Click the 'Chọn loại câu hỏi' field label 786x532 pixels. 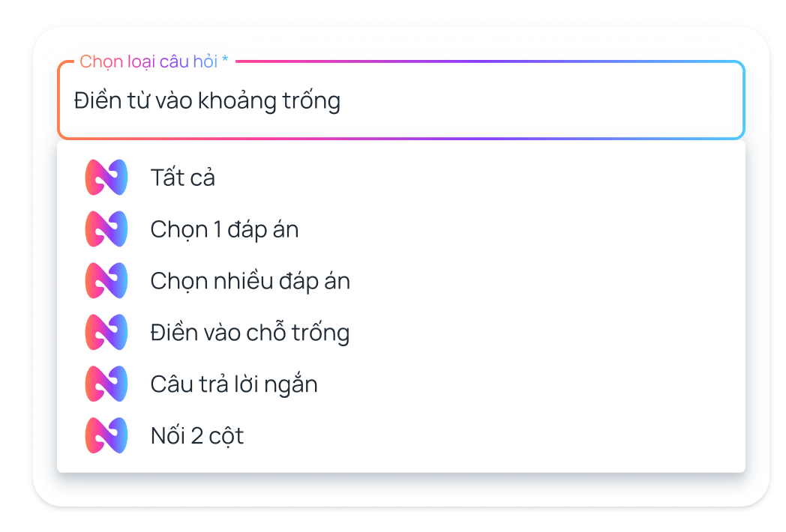[148, 61]
